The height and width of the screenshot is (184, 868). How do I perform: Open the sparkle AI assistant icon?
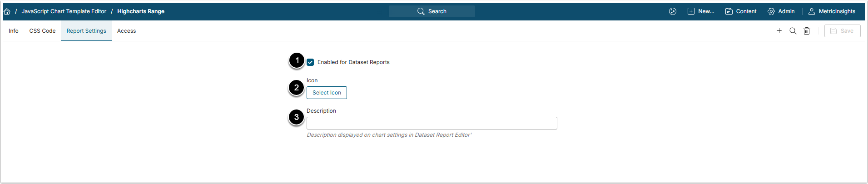tap(673, 11)
